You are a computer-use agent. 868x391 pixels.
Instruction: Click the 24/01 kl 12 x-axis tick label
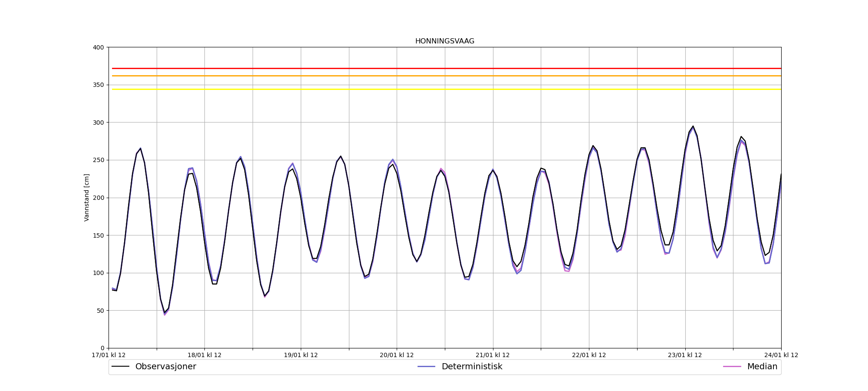pyautogui.click(x=781, y=355)
